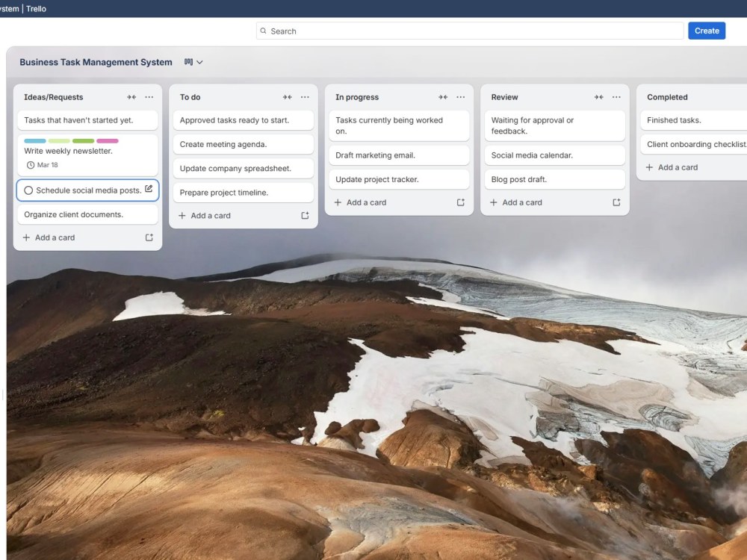
Task: Collapse the To do list
Action: [288, 97]
